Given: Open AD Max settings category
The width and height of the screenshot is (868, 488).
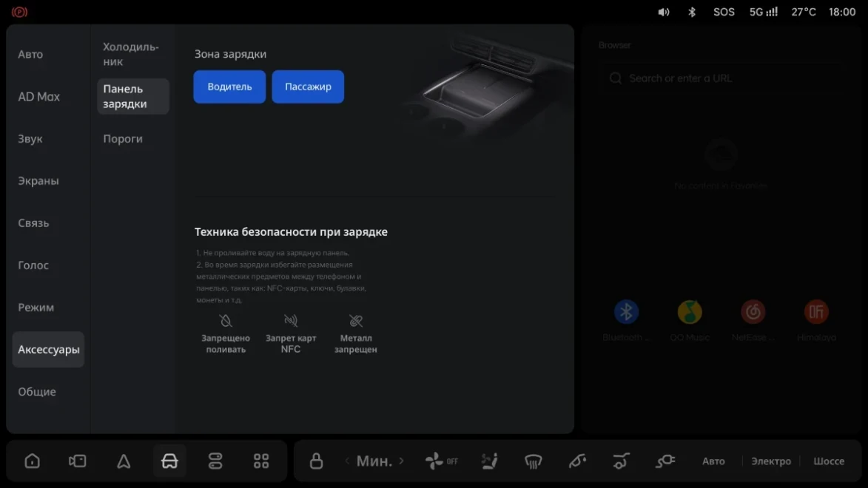Looking at the screenshot, I should (x=38, y=96).
